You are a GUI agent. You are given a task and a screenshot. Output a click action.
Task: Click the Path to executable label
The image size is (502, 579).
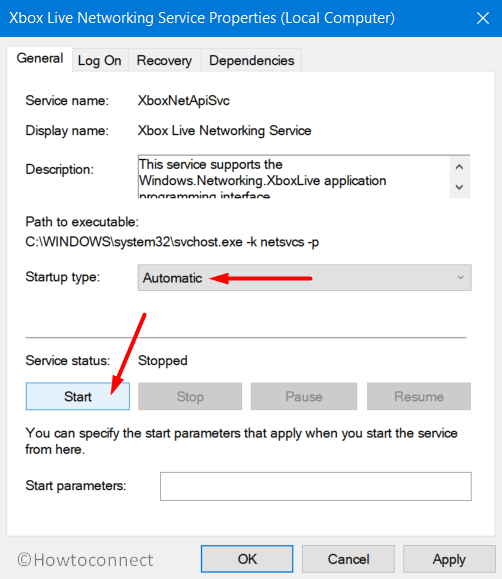coord(82,222)
